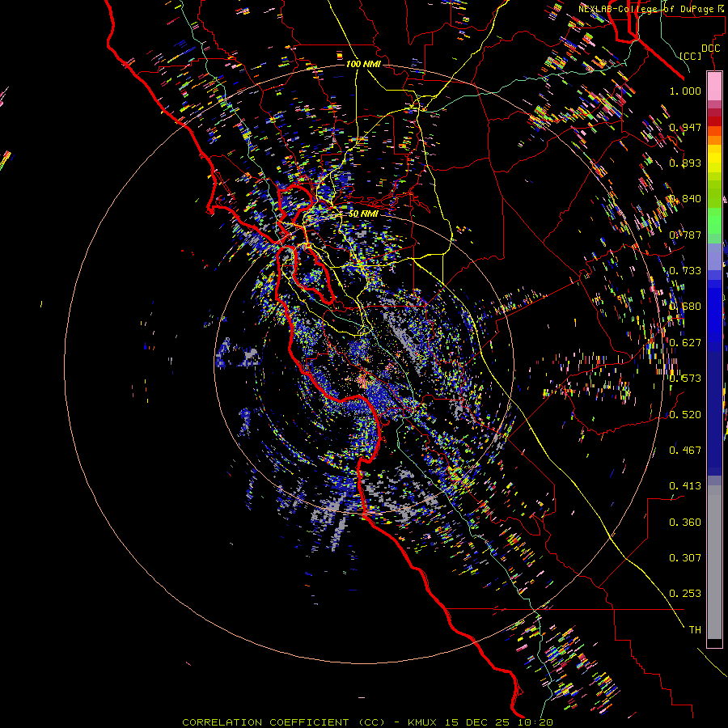Click the "0.947" scale value

coord(685,127)
